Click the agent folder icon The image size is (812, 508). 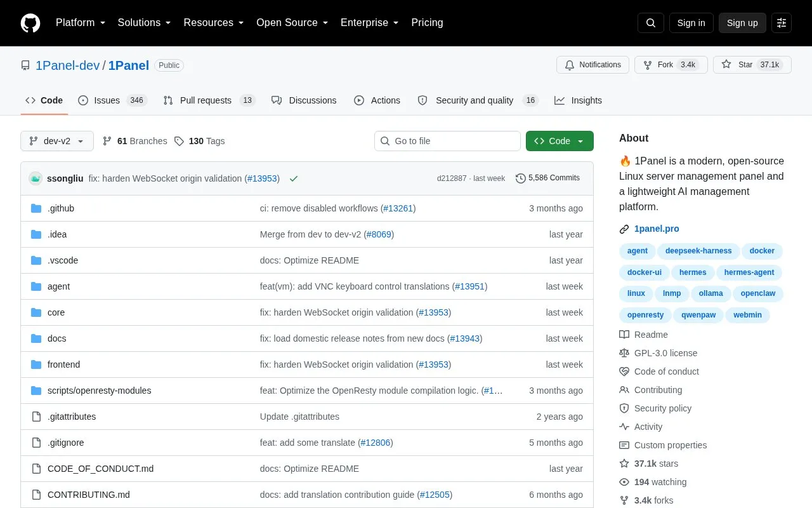pos(36,286)
